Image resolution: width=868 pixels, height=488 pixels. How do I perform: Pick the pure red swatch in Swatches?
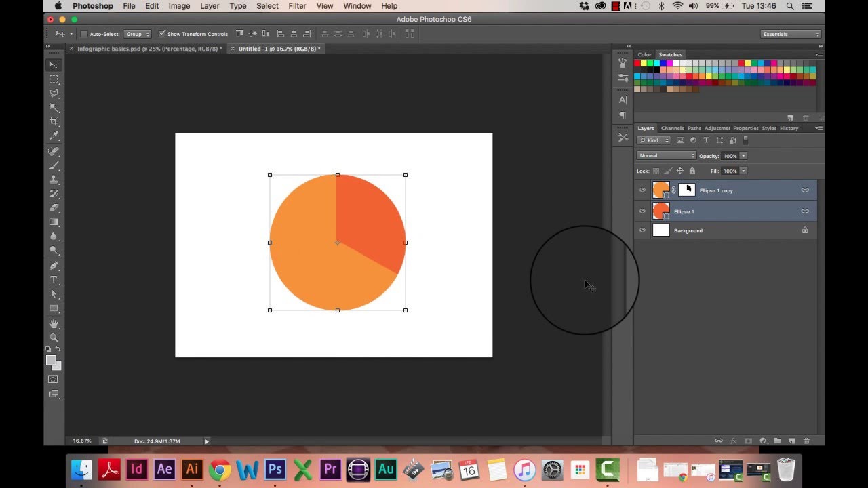637,64
